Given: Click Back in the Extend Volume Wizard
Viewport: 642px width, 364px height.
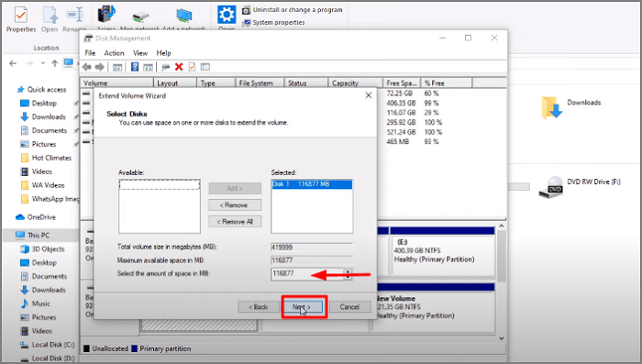Looking at the screenshot, I should [x=259, y=306].
